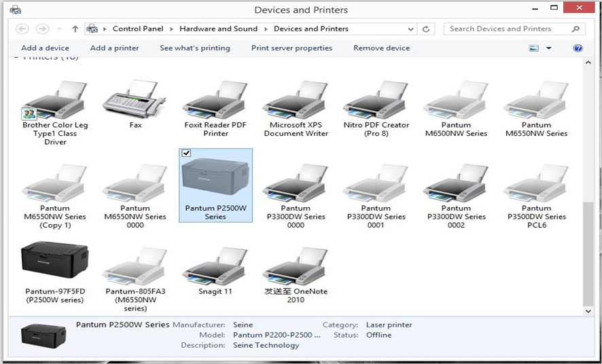The width and height of the screenshot is (602, 364).
Task: Expand the breadcrumb arrow before Control Panel
Action: [x=105, y=29]
